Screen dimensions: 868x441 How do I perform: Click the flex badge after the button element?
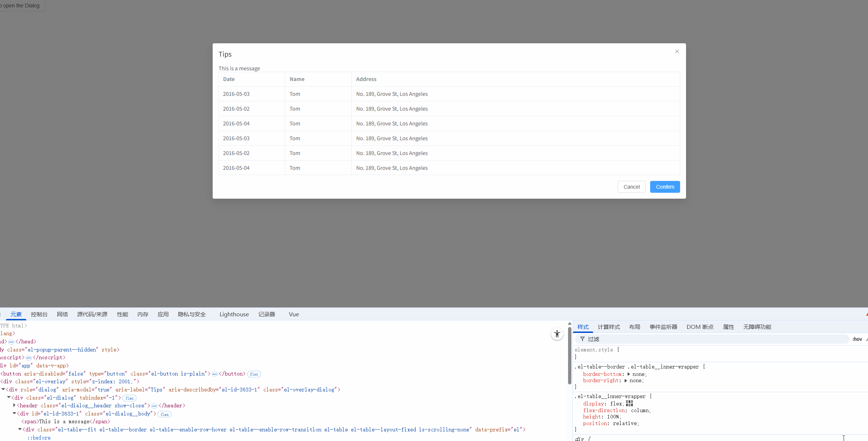(254, 374)
